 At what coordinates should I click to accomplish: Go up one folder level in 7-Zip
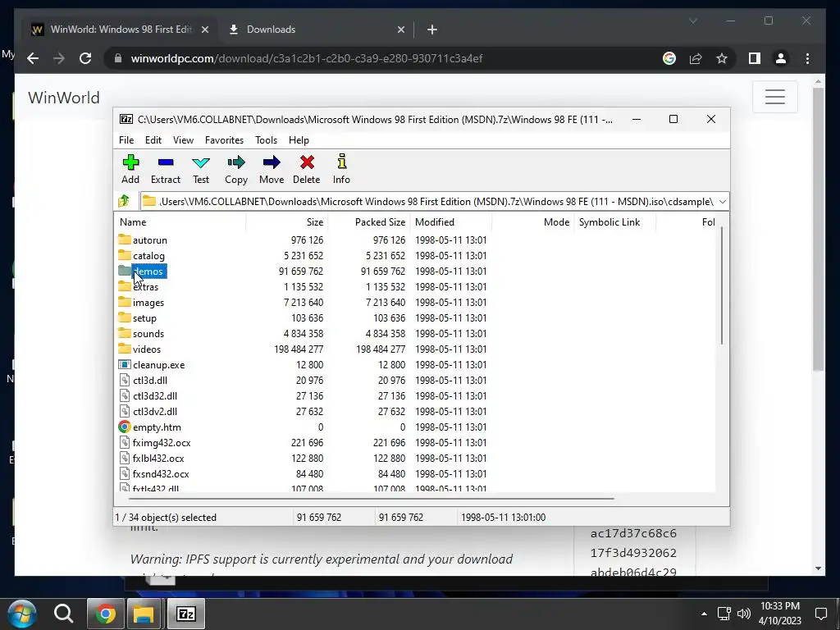pos(124,202)
